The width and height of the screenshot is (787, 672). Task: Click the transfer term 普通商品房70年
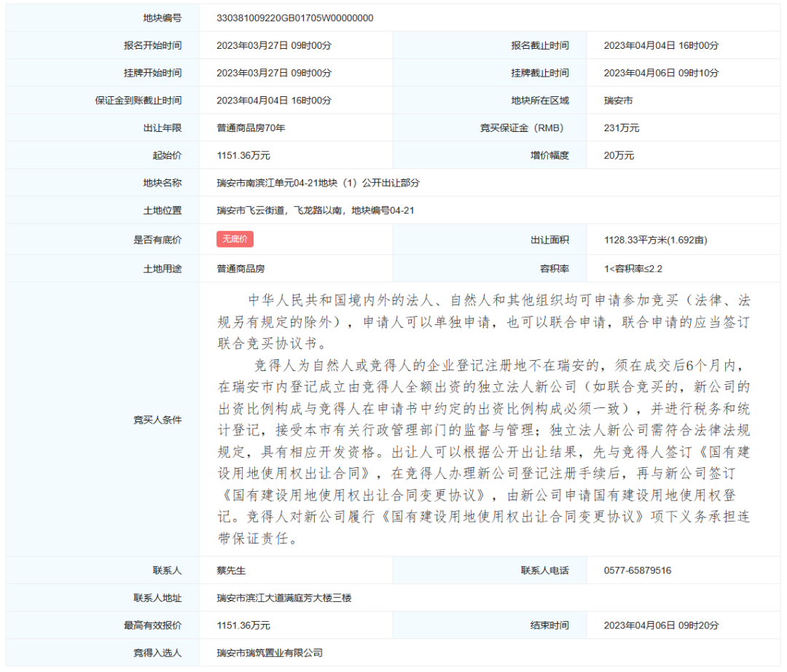click(x=251, y=128)
